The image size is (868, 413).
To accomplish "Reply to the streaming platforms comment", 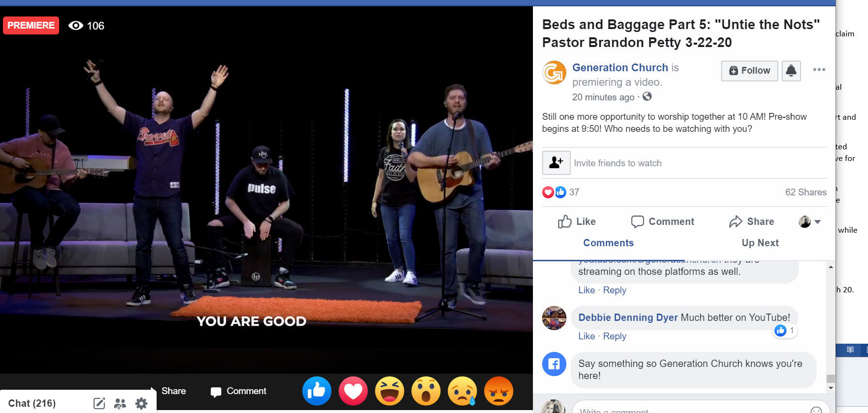I will pos(614,290).
